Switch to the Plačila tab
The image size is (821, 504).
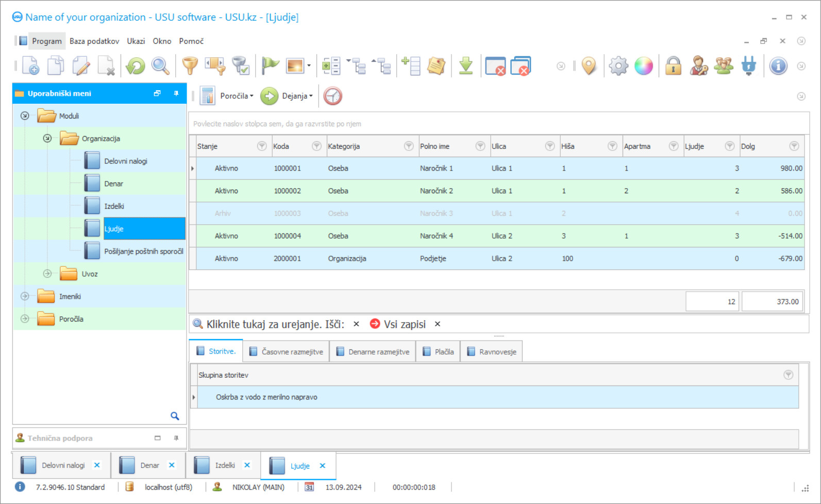tap(438, 352)
